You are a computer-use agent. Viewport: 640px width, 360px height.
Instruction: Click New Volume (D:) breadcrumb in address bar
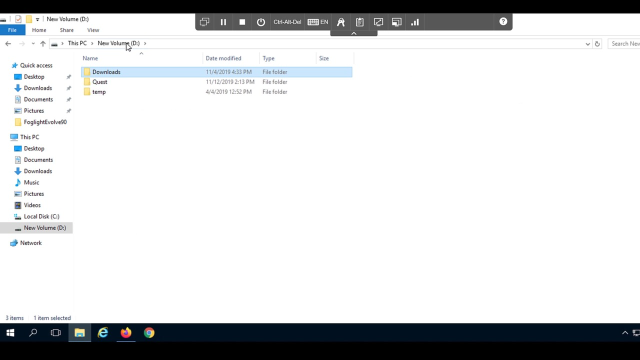118,43
